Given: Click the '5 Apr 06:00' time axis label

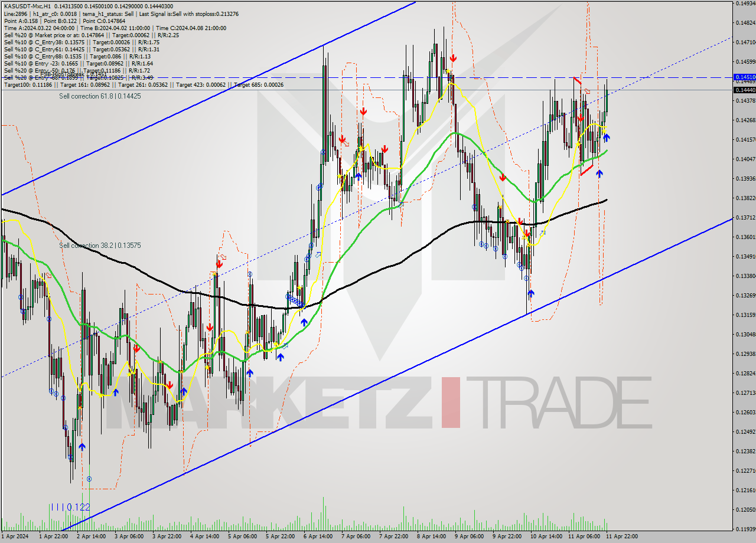Looking at the screenshot, I should 243,537.
